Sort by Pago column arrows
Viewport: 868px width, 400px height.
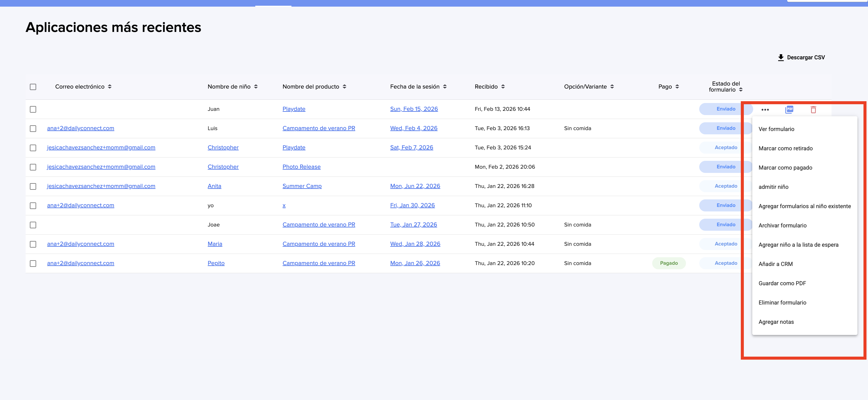(x=677, y=86)
